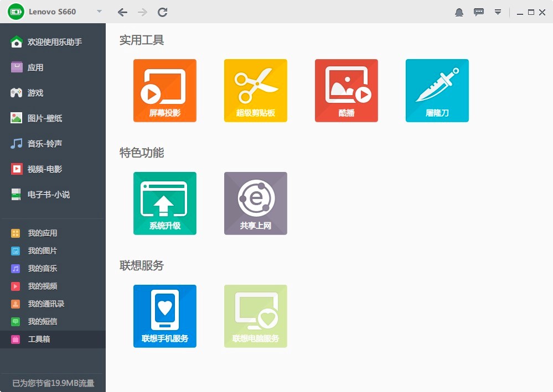The height and width of the screenshot is (392, 553).
Task: Launch the 酷播 media player tile
Action: tap(347, 91)
